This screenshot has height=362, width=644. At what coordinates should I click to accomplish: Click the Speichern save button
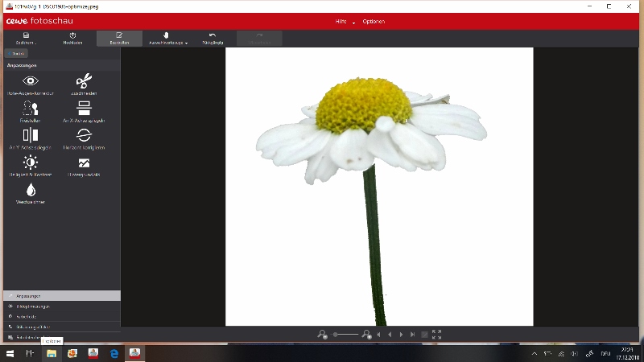(27, 38)
